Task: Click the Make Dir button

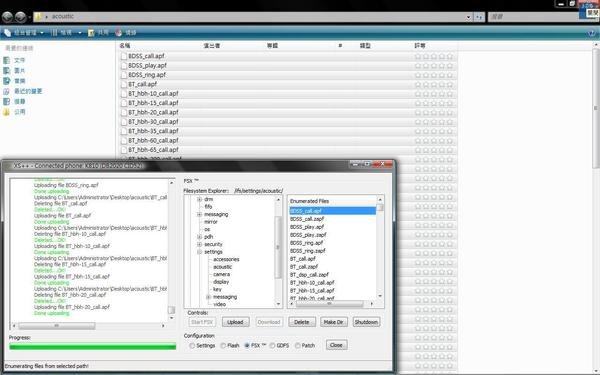Action: point(334,322)
